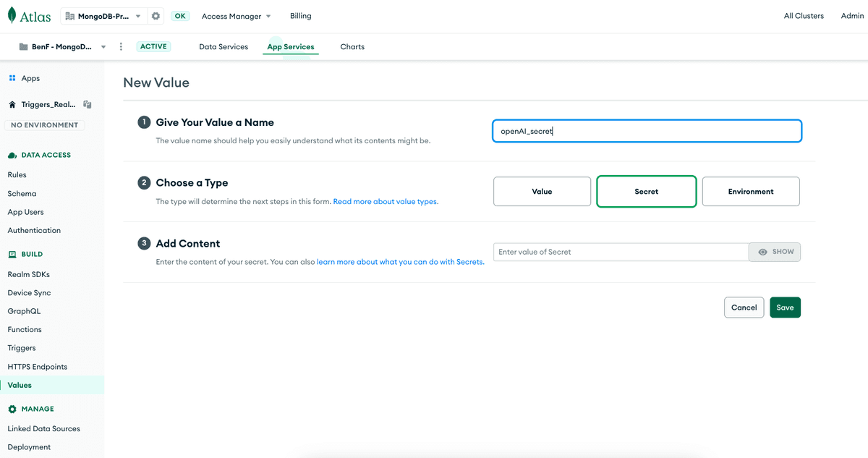Open project options three-dot menu
868x458 pixels.
pos(121,46)
